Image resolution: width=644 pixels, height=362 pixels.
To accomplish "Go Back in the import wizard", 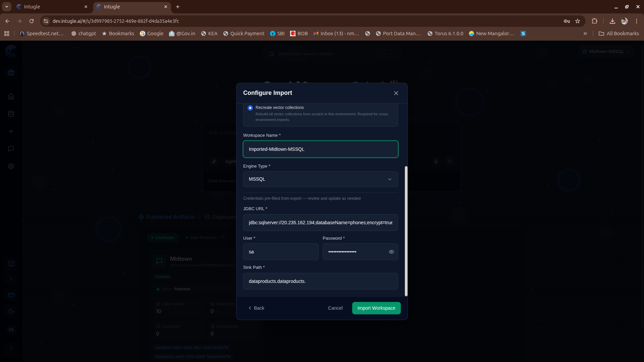I will (x=256, y=308).
